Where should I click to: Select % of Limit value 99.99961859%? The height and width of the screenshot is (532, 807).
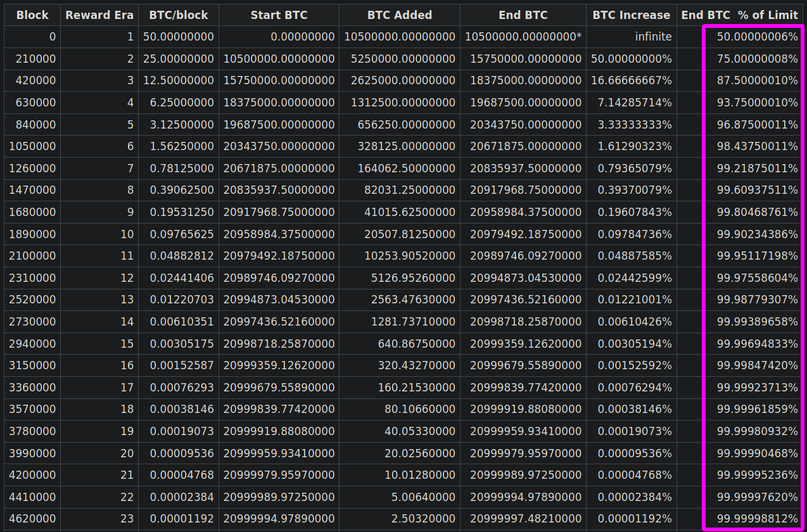pyautogui.click(x=740, y=409)
